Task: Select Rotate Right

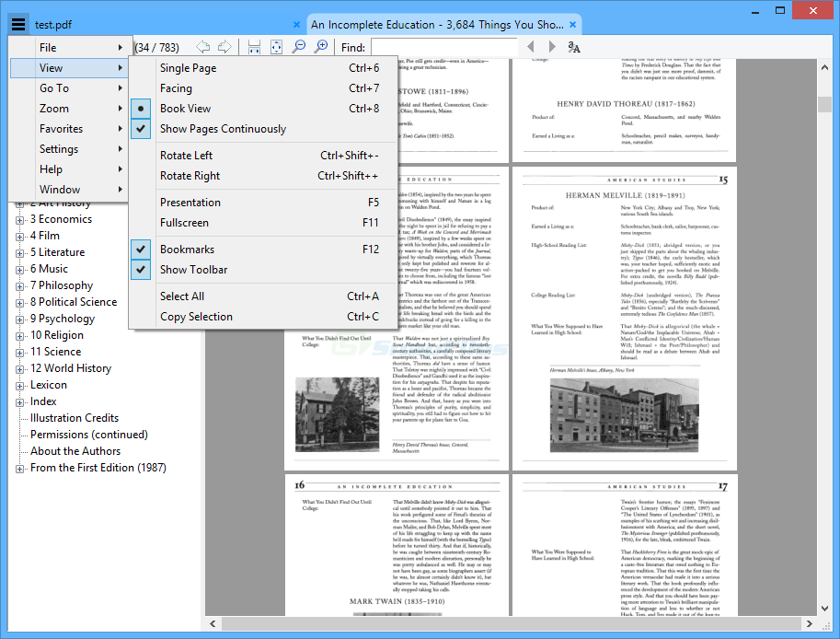Action: (263, 176)
